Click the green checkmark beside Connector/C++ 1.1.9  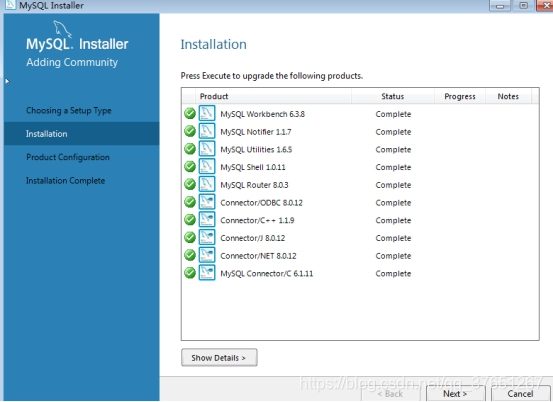click(190, 220)
